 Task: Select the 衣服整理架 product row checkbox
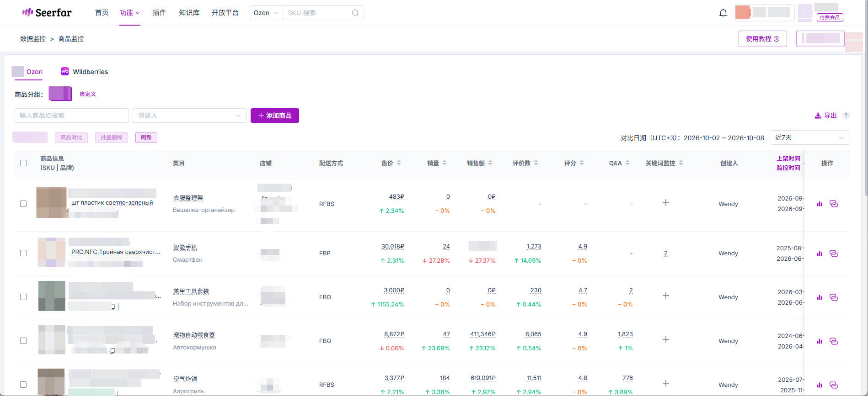tap(23, 204)
